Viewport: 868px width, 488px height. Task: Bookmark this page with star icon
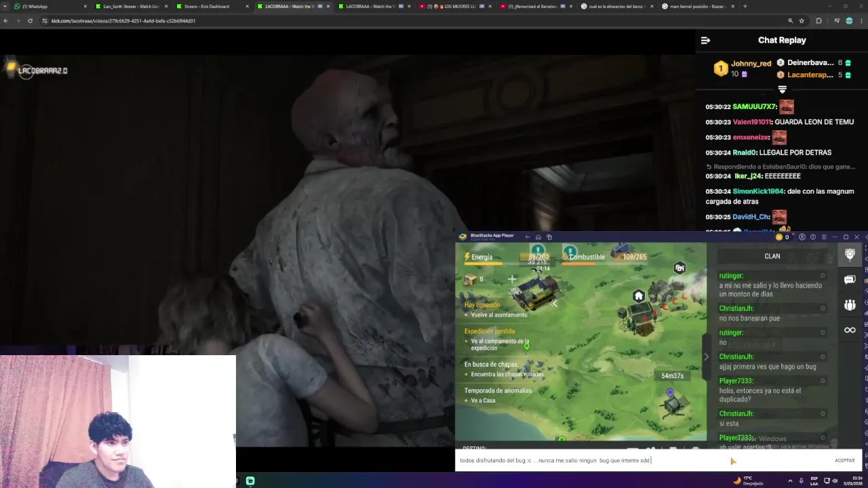[x=802, y=21]
